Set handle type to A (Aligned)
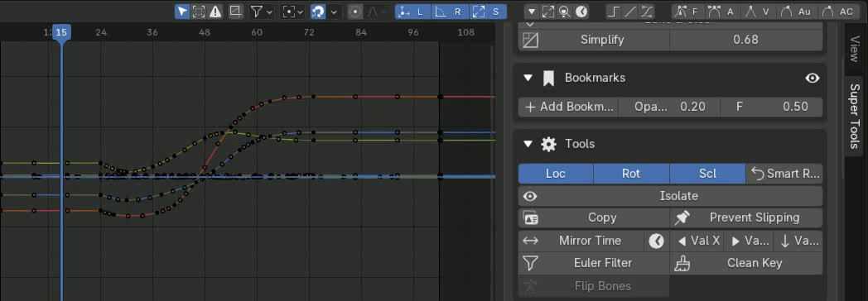Viewport: 868px width, 301px height. [723, 11]
